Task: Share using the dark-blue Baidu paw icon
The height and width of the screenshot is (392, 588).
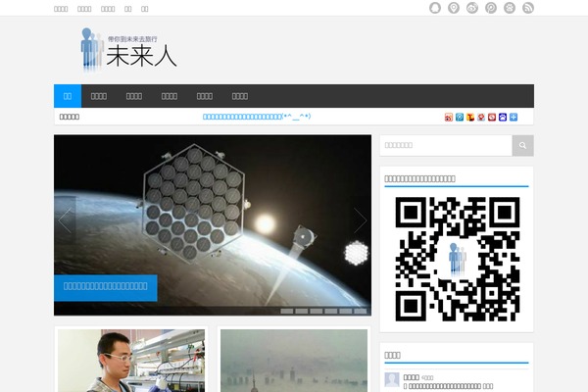Action: (503, 117)
